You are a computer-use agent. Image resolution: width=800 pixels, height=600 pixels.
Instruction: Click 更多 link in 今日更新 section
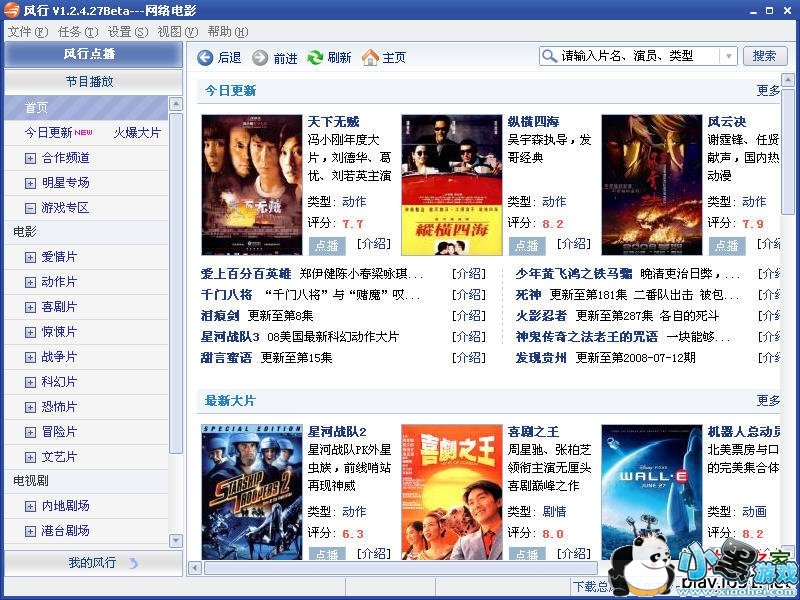coord(768,91)
